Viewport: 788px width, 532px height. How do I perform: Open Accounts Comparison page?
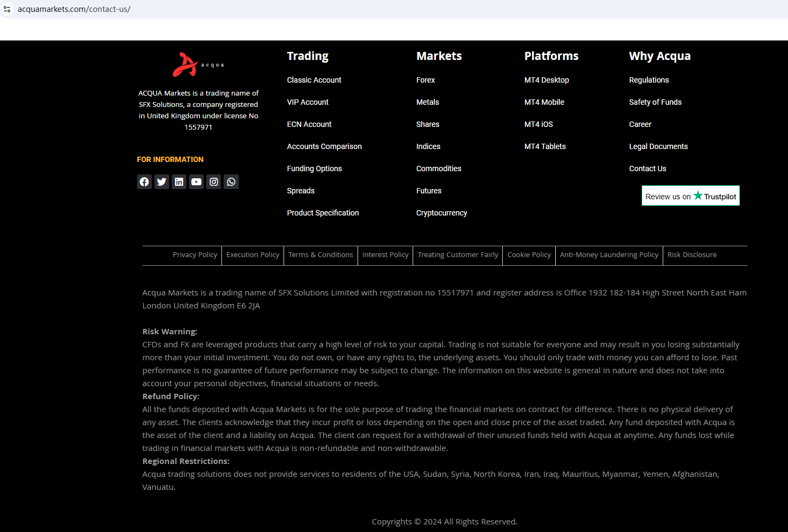coord(325,146)
